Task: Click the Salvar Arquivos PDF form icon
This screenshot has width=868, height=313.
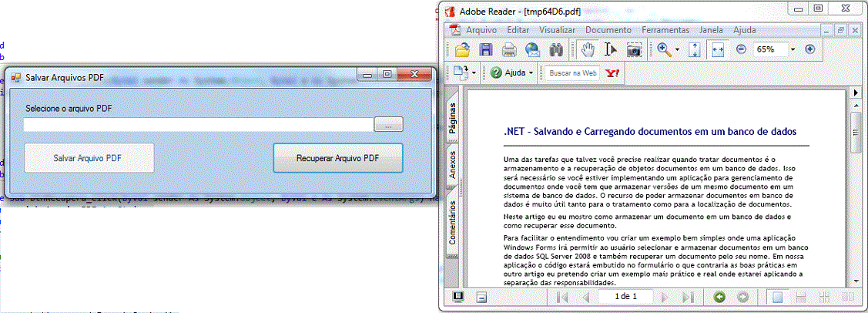Action: pos(15,77)
